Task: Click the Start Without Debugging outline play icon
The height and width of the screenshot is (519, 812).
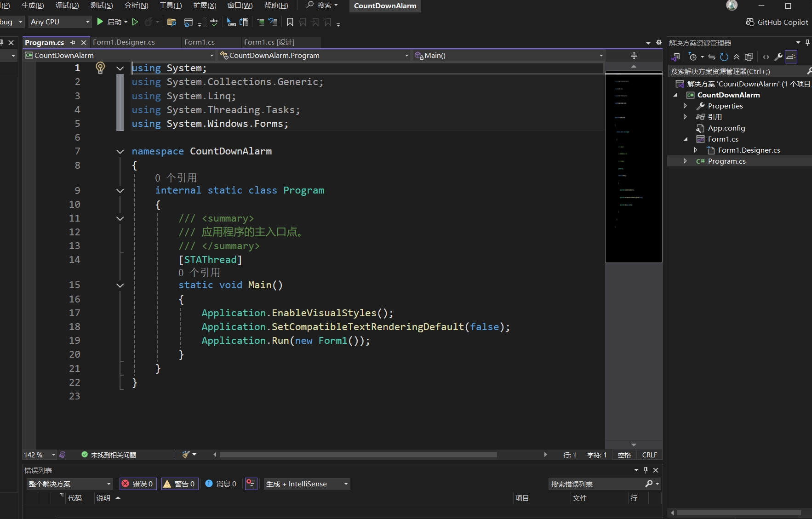Action: tap(135, 22)
